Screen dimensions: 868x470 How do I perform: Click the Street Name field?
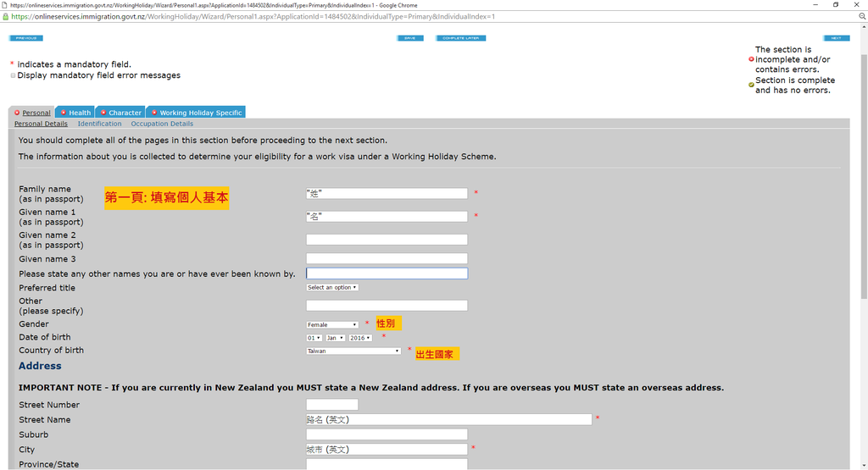pyautogui.click(x=449, y=420)
